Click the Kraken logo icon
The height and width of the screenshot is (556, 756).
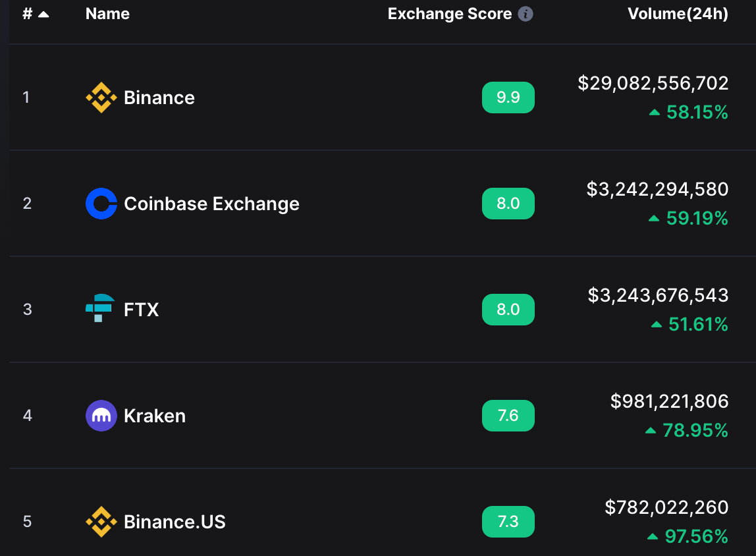(x=101, y=416)
